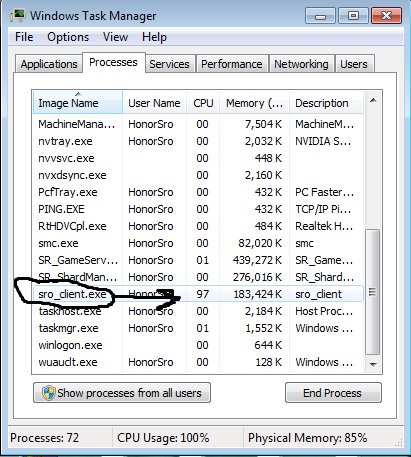This screenshot has width=411, height=457.
Task: Click the Task Manager title bar icon
Action: click(18, 16)
